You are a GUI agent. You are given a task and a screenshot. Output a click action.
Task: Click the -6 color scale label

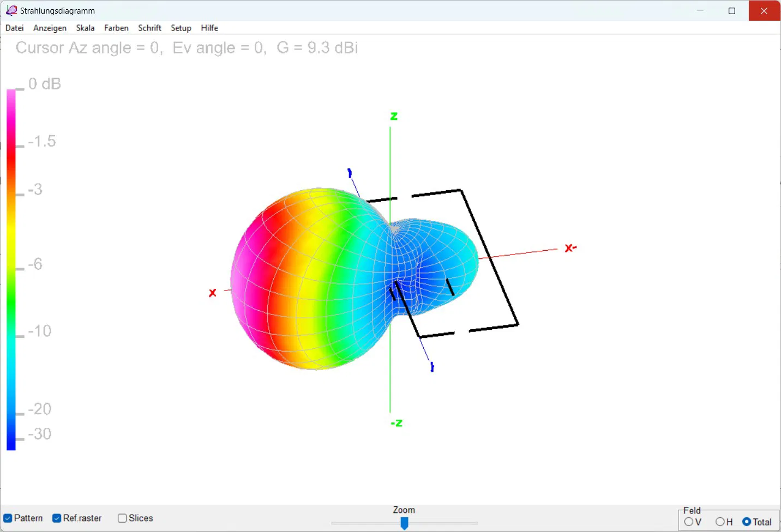point(35,264)
